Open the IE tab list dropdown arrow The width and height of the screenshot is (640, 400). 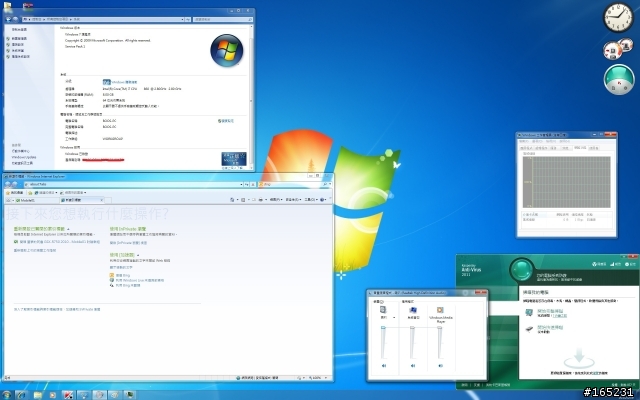(x=13, y=200)
